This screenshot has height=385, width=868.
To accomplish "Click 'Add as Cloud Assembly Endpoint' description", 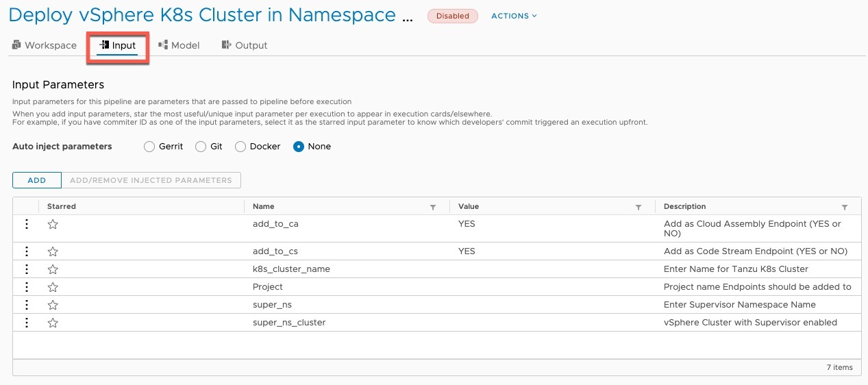I will coord(753,229).
